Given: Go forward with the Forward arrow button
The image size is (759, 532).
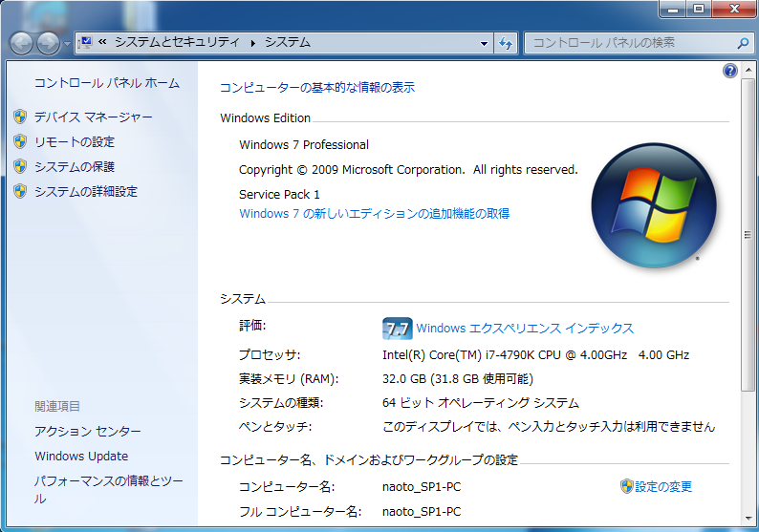Looking at the screenshot, I should coord(49,44).
